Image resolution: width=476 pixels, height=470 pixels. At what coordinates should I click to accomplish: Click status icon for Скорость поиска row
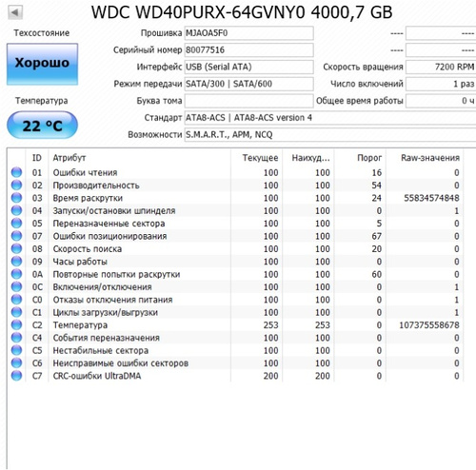[16, 248]
